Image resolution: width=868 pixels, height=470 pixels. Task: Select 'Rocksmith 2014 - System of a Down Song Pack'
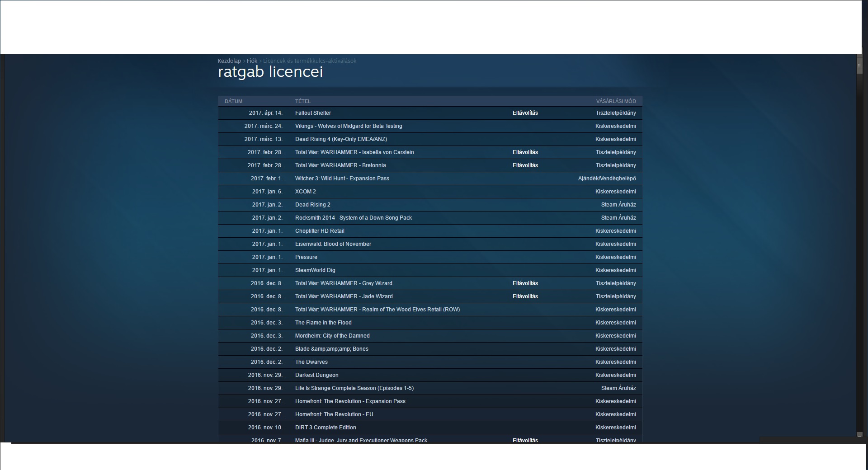click(354, 218)
